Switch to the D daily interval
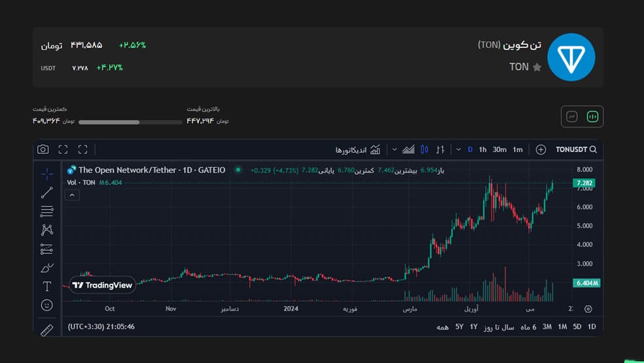 (x=470, y=149)
